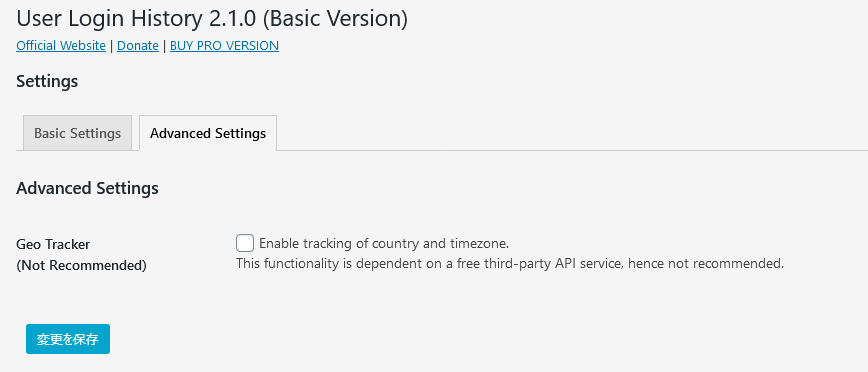Follow the BUY PRO VERSION link
Screen dimensions: 868x372
(224, 45)
